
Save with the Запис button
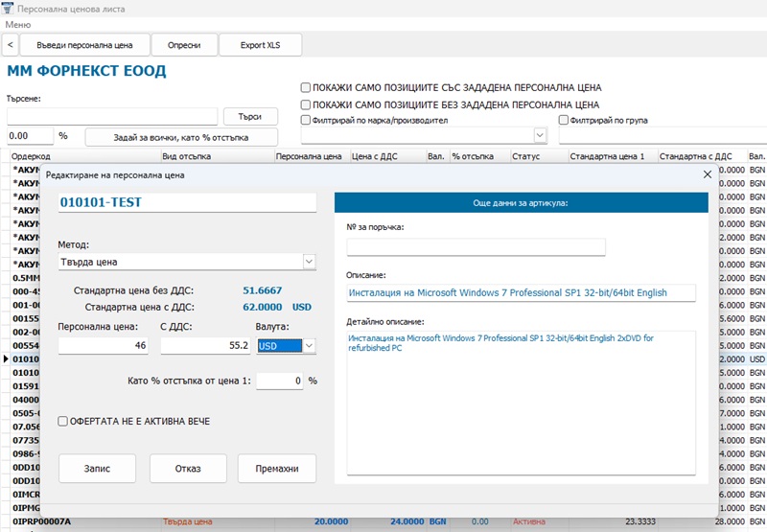pyautogui.click(x=97, y=469)
